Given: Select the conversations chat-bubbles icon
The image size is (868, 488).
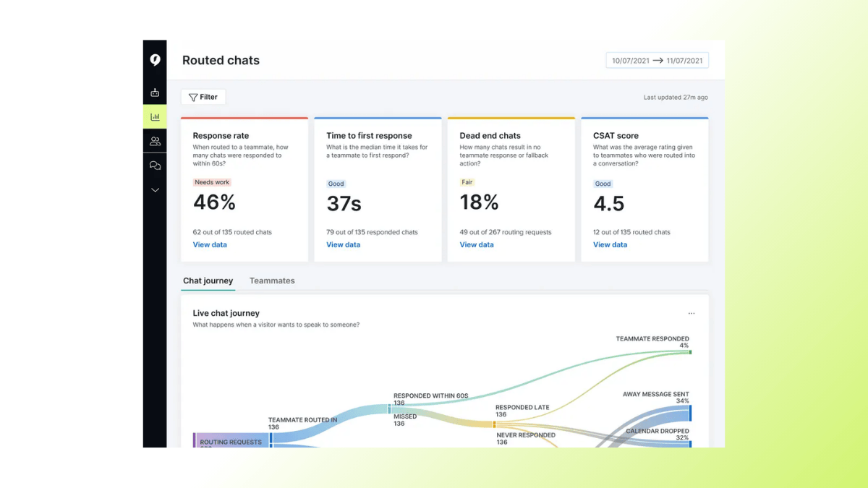Looking at the screenshot, I should click(x=155, y=165).
